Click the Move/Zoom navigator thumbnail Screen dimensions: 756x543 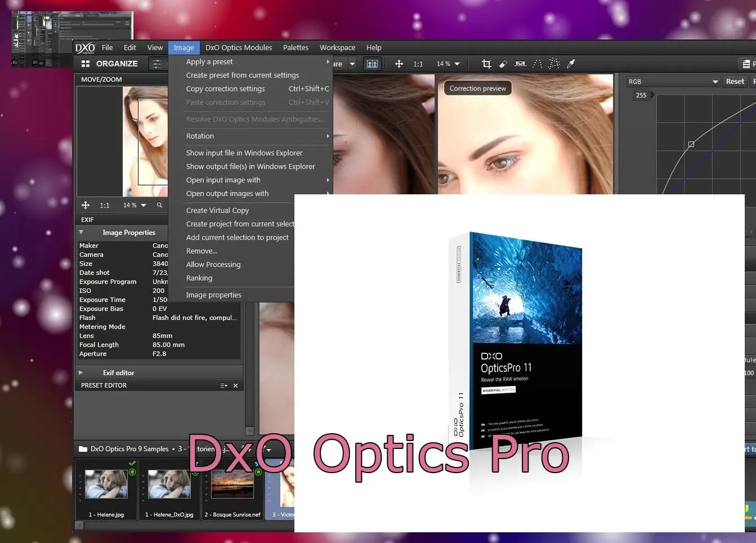pyautogui.click(x=145, y=141)
